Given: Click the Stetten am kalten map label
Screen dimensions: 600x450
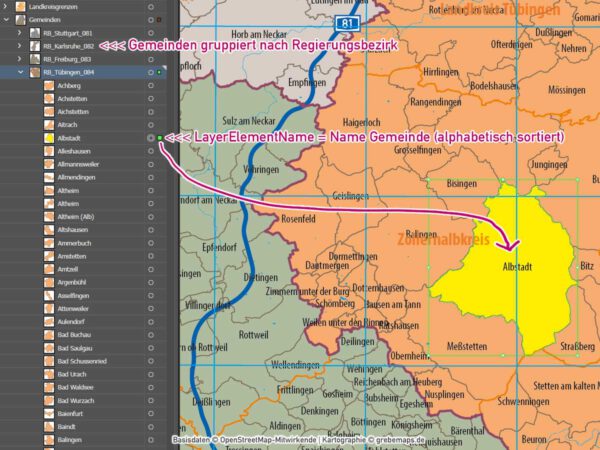Looking at the screenshot, I should 566,386.
